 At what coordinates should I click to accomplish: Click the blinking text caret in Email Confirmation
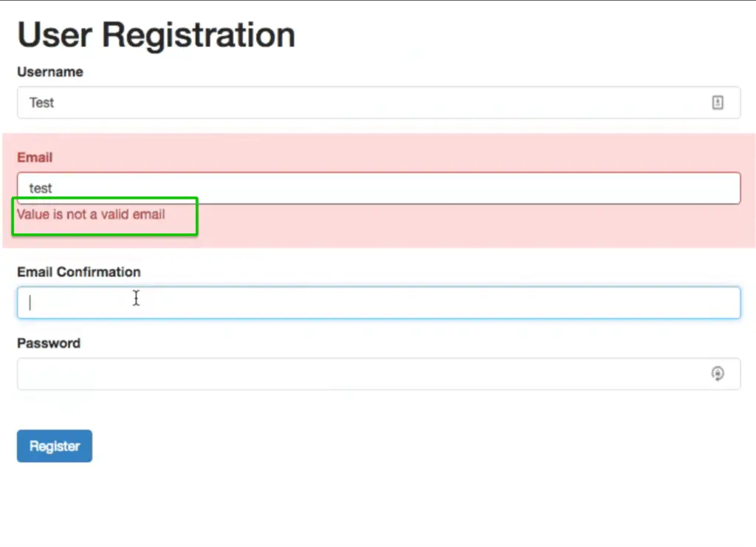tap(30, 303)
